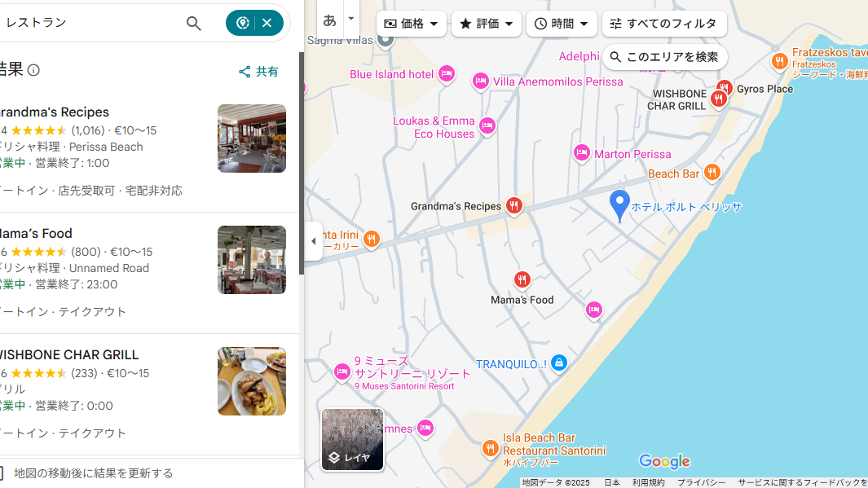868x488 pixels.
Task: Click Isla Beach Bar restaurant pin
Action: point(490,448)
